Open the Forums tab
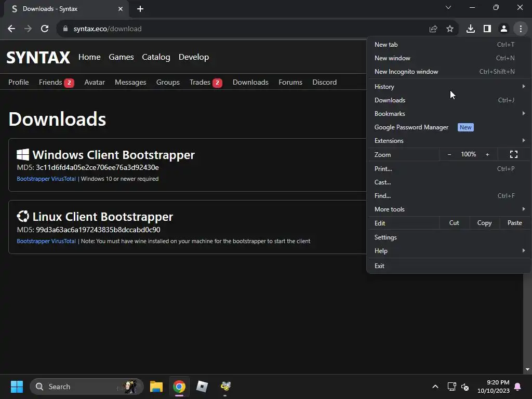This screenshot has height=399, width=532. pos(290,82)
